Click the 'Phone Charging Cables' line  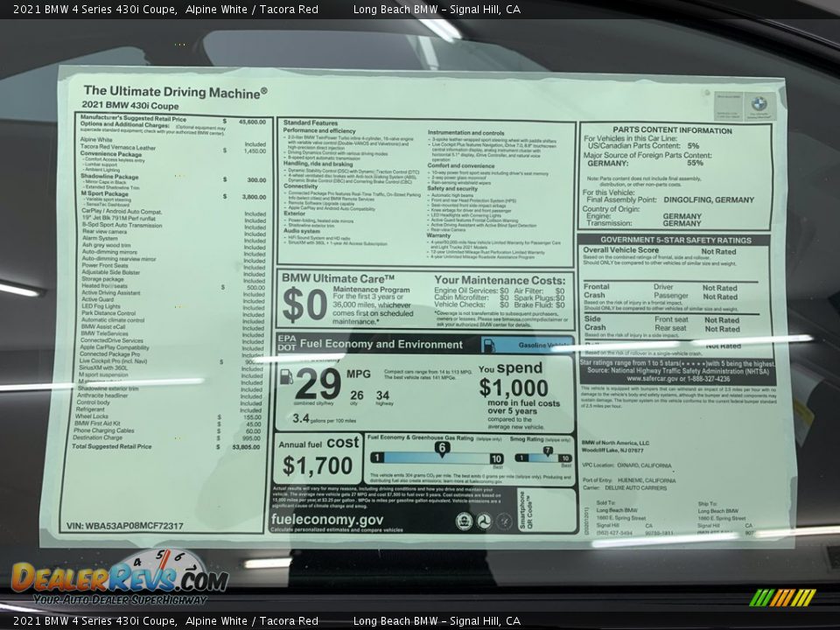coord(104,430)
